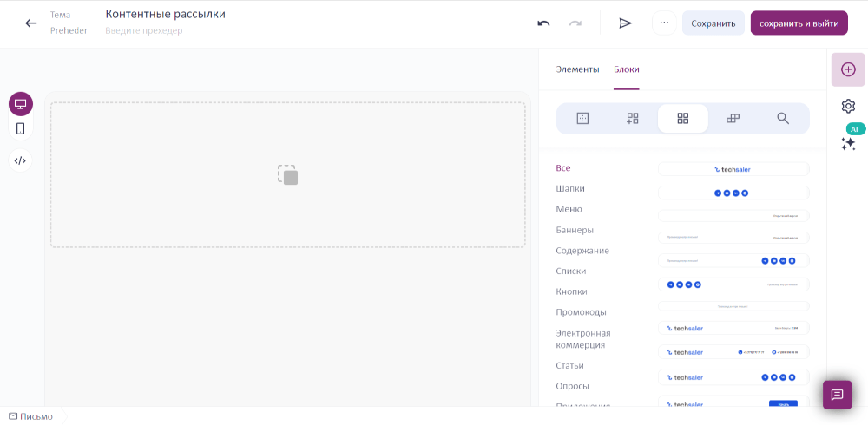The height and width of the screenshot is (425, 868).
Task: Select the Опросы category
Action: tap(572, 386)
